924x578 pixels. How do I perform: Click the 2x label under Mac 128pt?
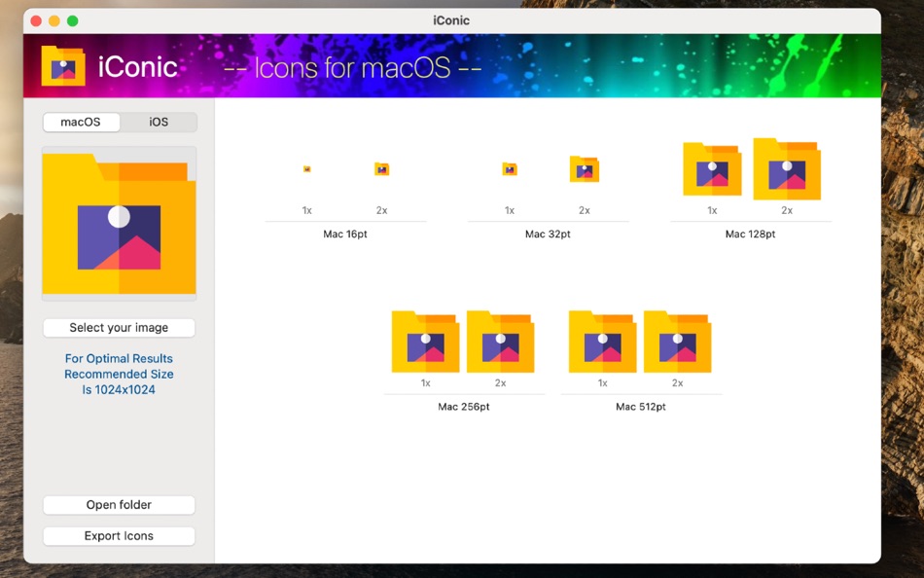tap(787, 210)
